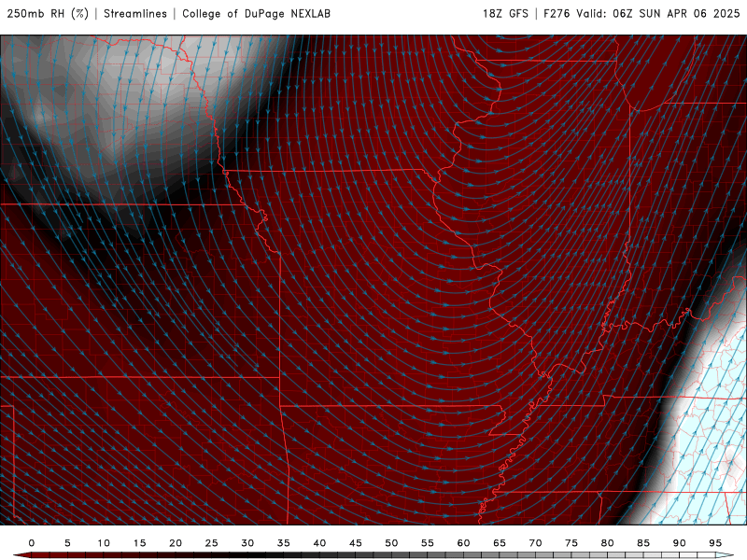Image resolution: width=747 pixels, height=560 pixels.
Task: Click the 15 label under the color bar
Action: click(139, 543)
